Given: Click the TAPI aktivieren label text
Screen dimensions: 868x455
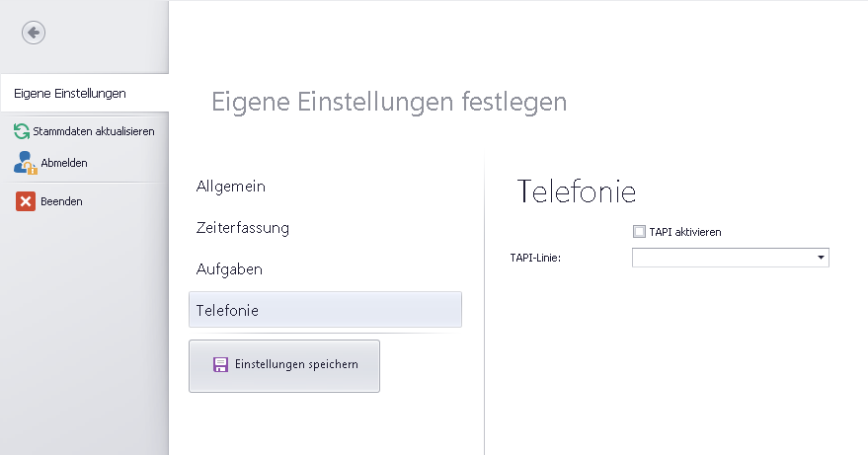Looking at the screenshot, I should (685, 232).
